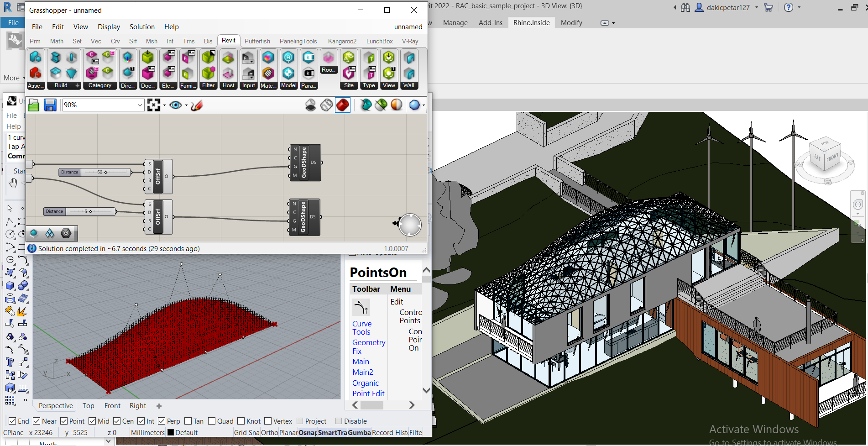Open the Type component icon
Viewport: 868px width, 446px height.
(369, 69)
